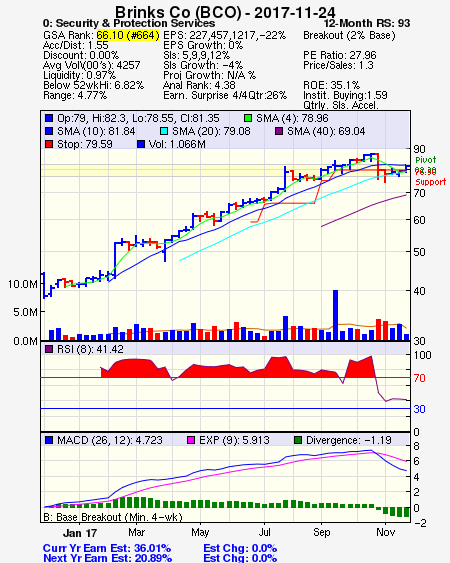
Task: Click the green Pivot label
Action: (x=426, y=160)
